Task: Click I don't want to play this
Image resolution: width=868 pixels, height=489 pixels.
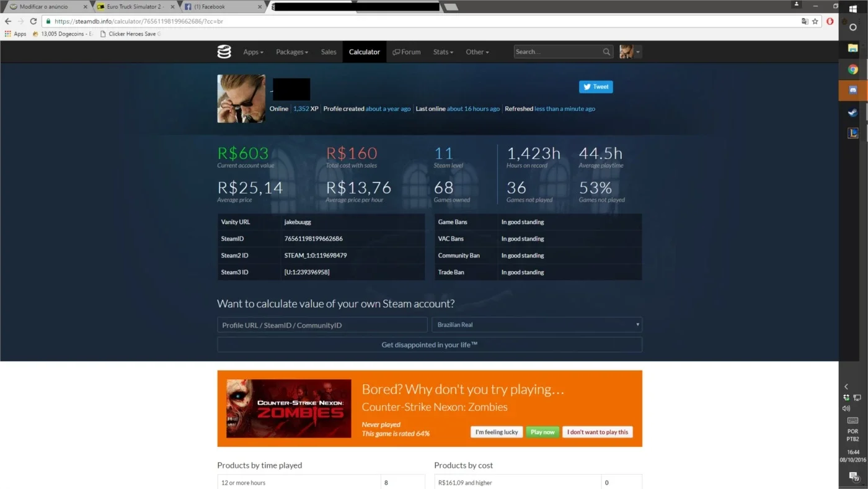Action: click(598, 432)
